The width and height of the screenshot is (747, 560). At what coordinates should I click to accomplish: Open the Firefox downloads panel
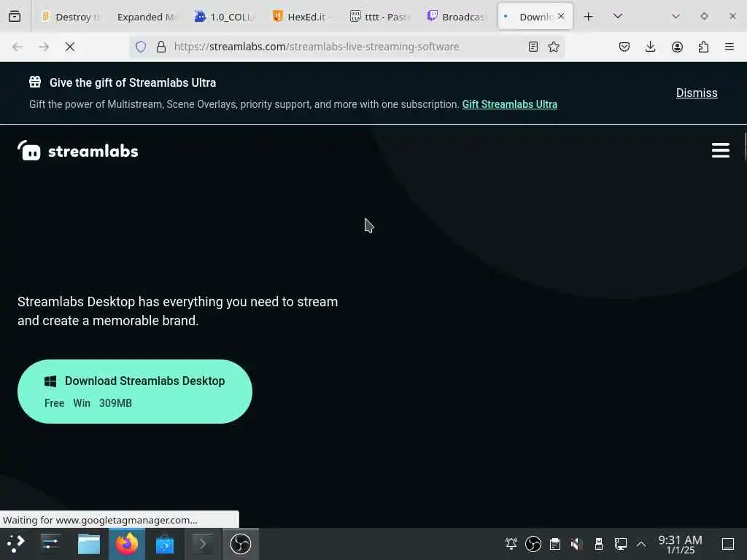click(650, 47)
